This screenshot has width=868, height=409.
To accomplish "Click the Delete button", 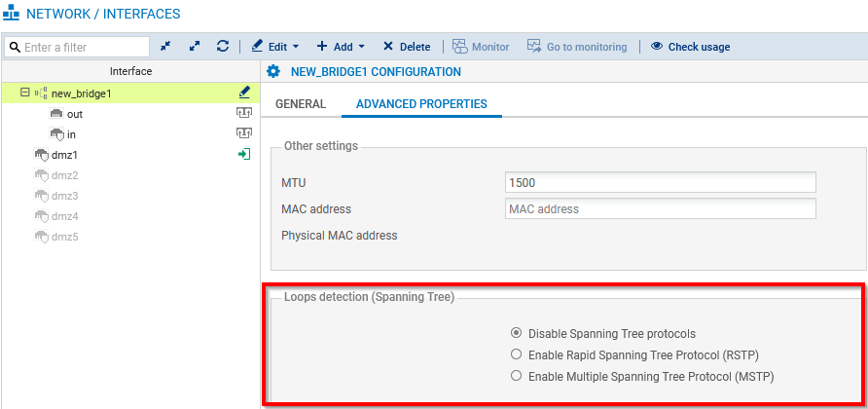I will (x=407, y=46).
